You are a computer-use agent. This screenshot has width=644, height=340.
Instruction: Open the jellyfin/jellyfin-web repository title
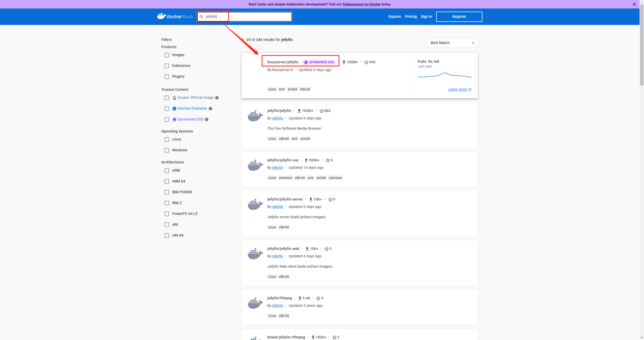[284, 249]
